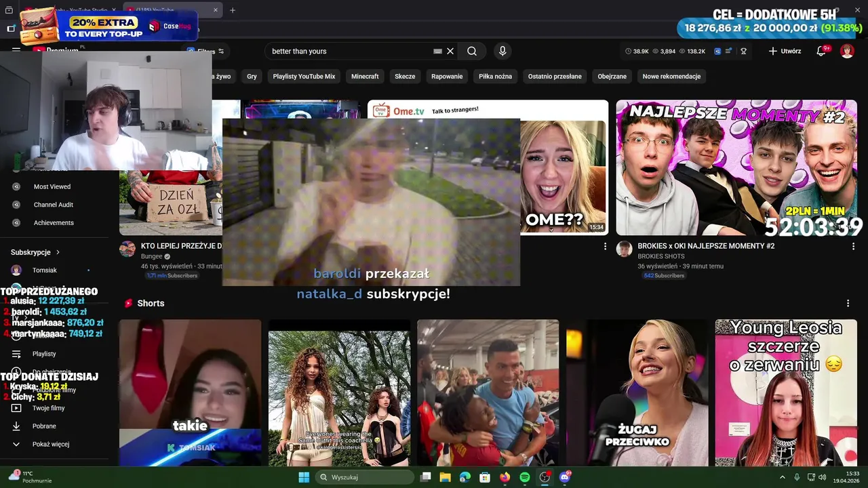Click the Utwórz create button

tap(785, 51)
